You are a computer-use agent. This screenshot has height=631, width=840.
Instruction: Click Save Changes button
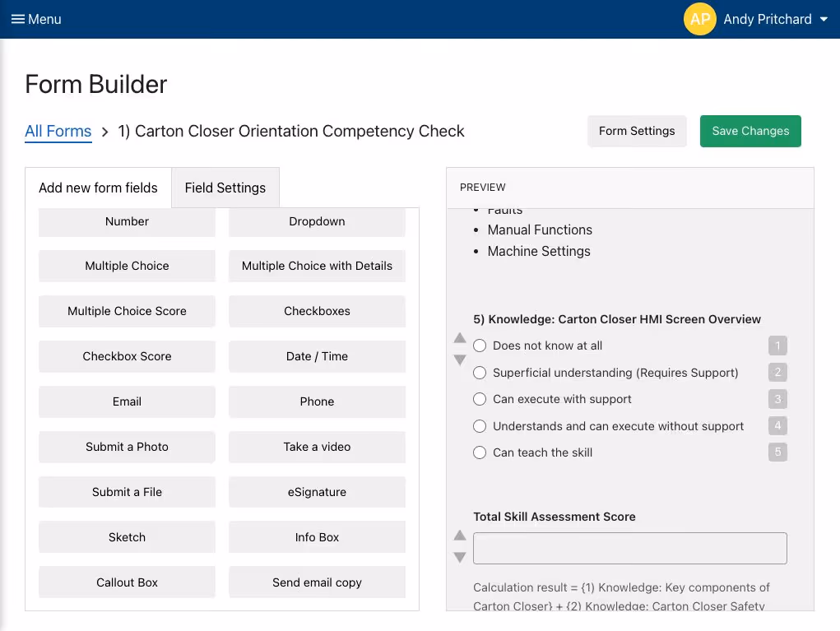click(750, 132)
